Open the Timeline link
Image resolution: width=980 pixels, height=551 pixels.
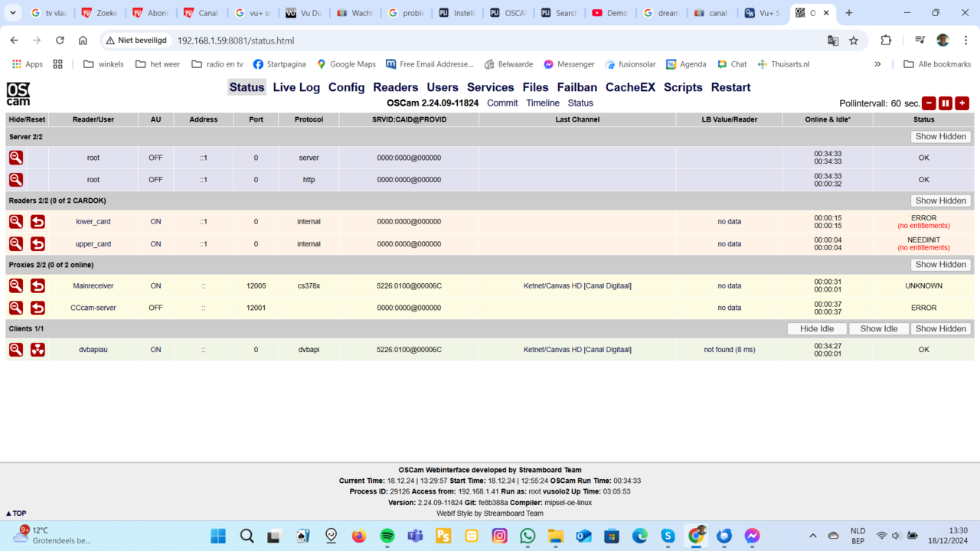click(x=542, y=103)
